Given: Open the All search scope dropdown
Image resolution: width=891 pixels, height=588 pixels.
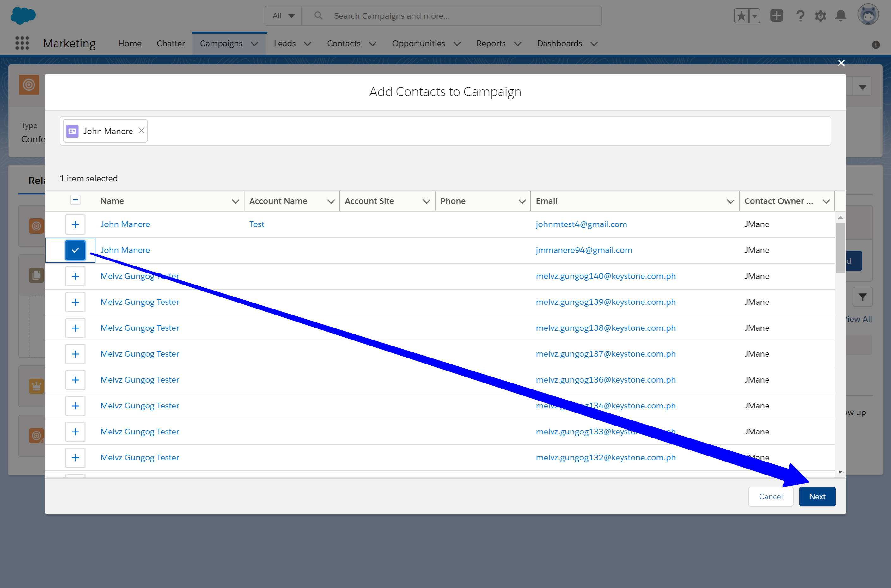Looking at the screenshot, I should (x=284, y=16).
